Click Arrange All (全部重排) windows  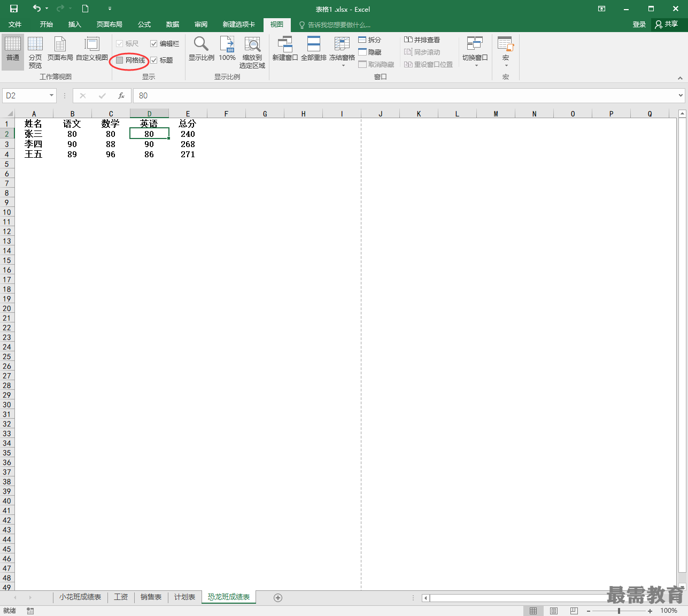click(x=314, y=49)
